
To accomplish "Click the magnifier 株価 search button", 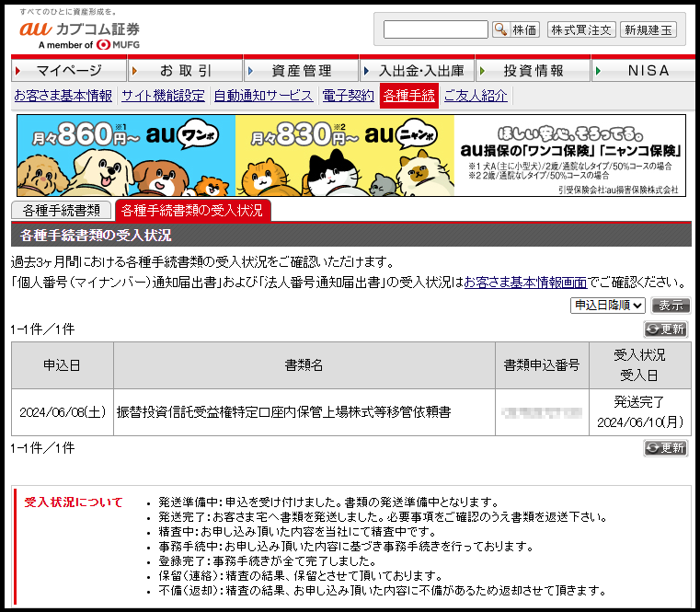I will [x=516, y=30].
